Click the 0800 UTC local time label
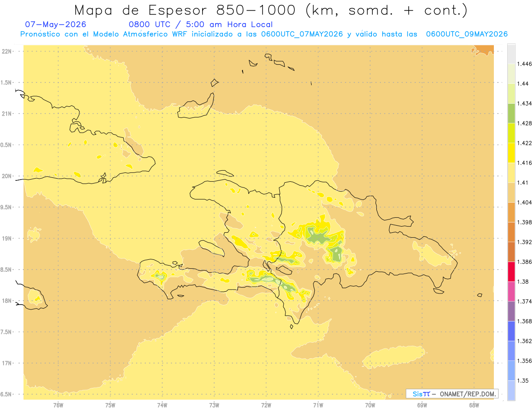This screenshot has height=411, width=532. click(x=200, y=24)
